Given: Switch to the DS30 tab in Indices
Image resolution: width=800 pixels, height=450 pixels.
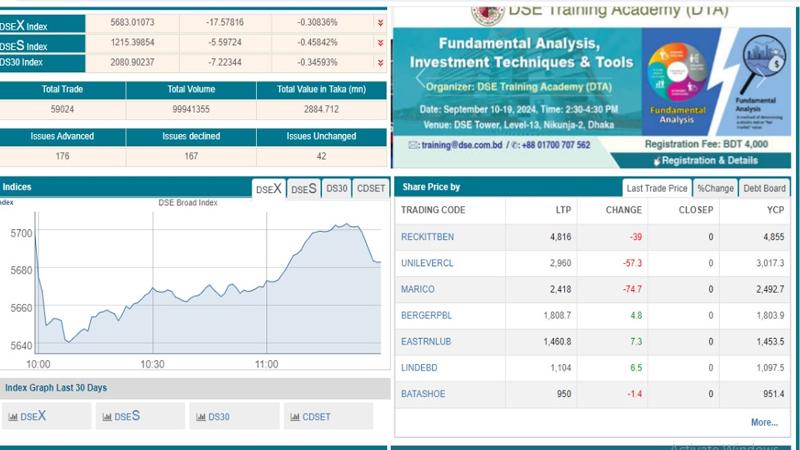Looking at the screenshot, I should pos(337,188).
